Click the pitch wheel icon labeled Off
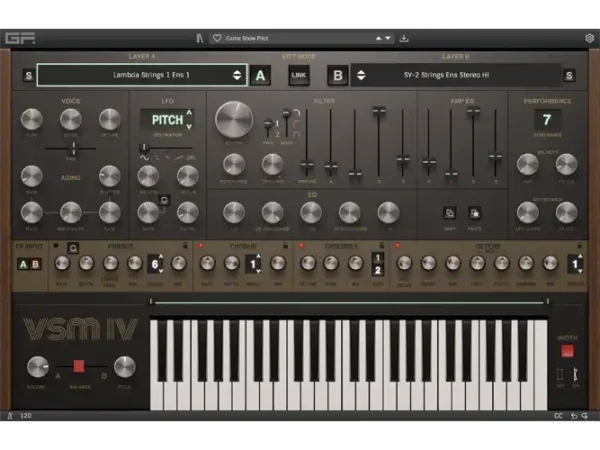This screenshot has height=450, width=600. tap(561, 375)
